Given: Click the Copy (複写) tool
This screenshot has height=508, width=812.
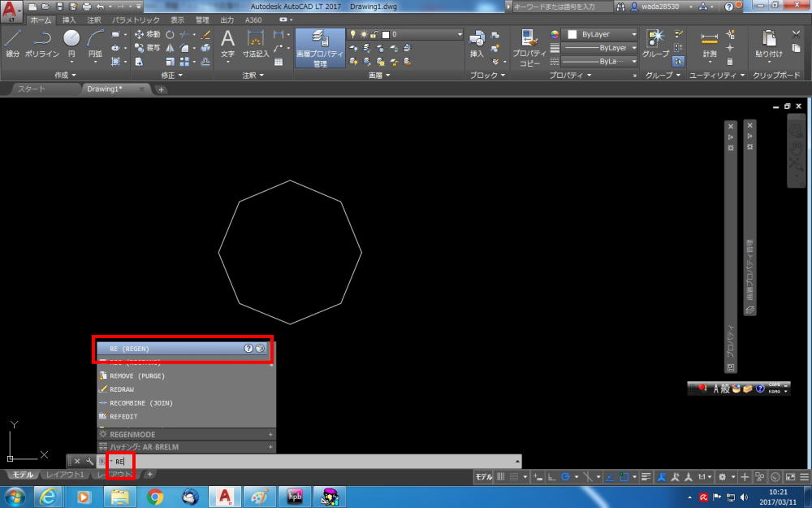Looking at the screenshot, I should [x=148, y=48].
